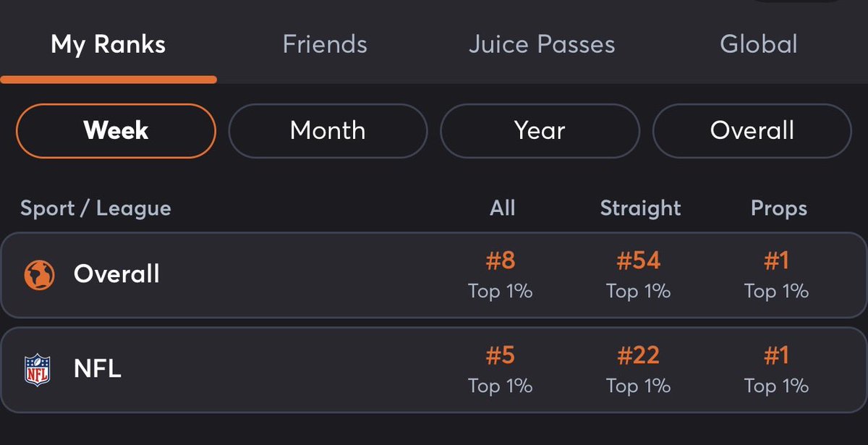
Task: Open the Juice Passes tab
Action: [542, 44]
